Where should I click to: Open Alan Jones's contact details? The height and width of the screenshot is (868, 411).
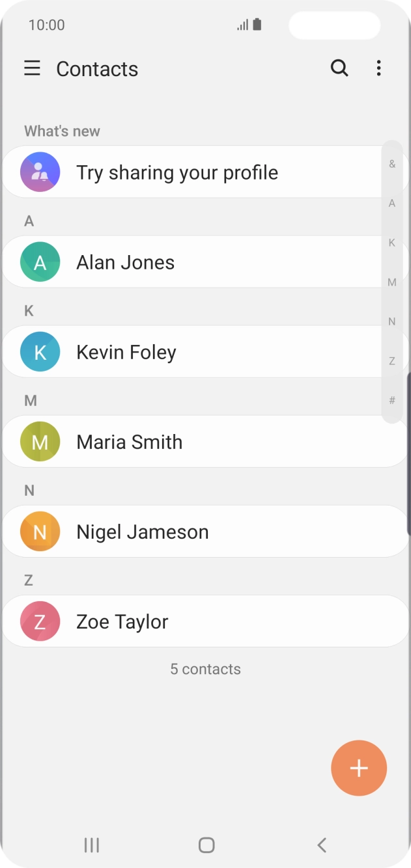coord(163,262)
